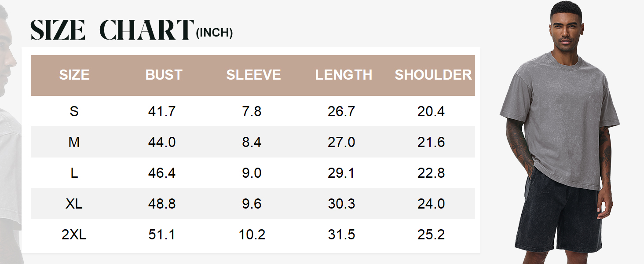The height and width of the screenshot is (264, 644).
Task: Click the SLEEVE column header
Action: click(253, 75)
